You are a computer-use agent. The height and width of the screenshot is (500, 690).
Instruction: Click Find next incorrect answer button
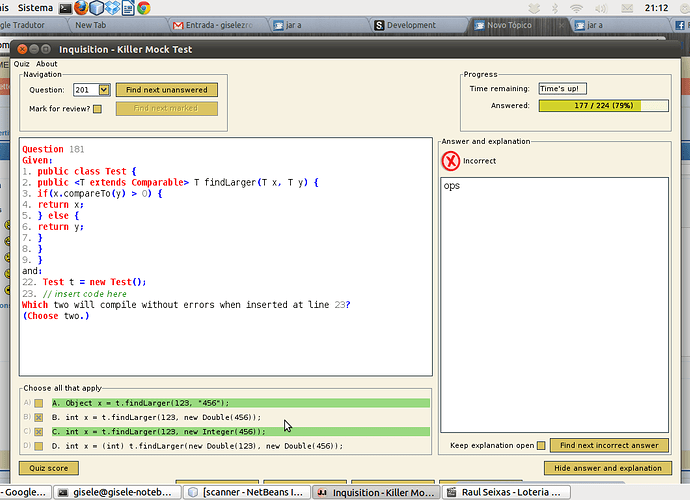(609, 445)
